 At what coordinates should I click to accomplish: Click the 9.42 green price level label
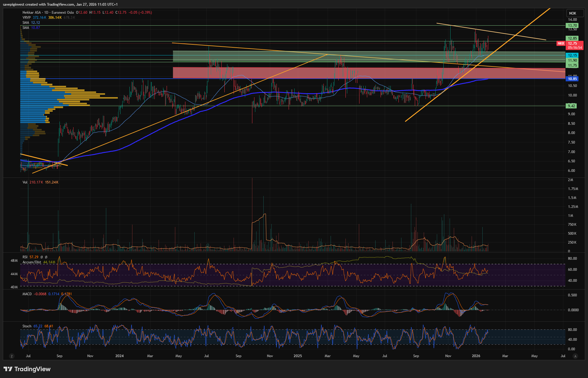coord(571,106)
